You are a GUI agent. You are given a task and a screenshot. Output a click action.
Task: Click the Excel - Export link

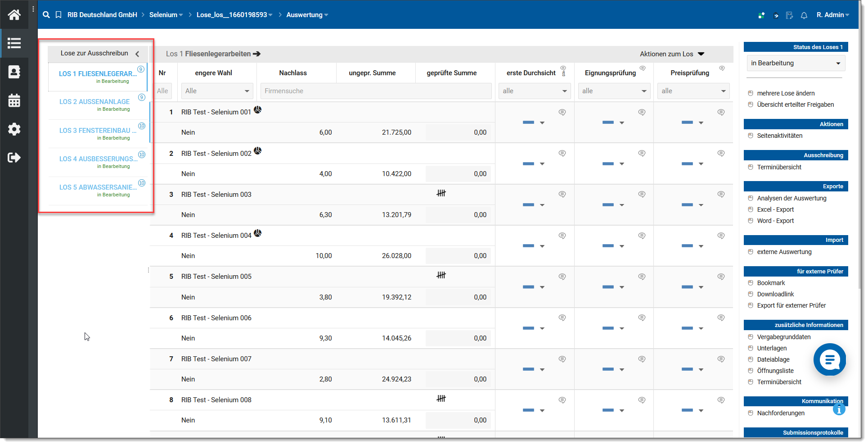tap(775, 209)
